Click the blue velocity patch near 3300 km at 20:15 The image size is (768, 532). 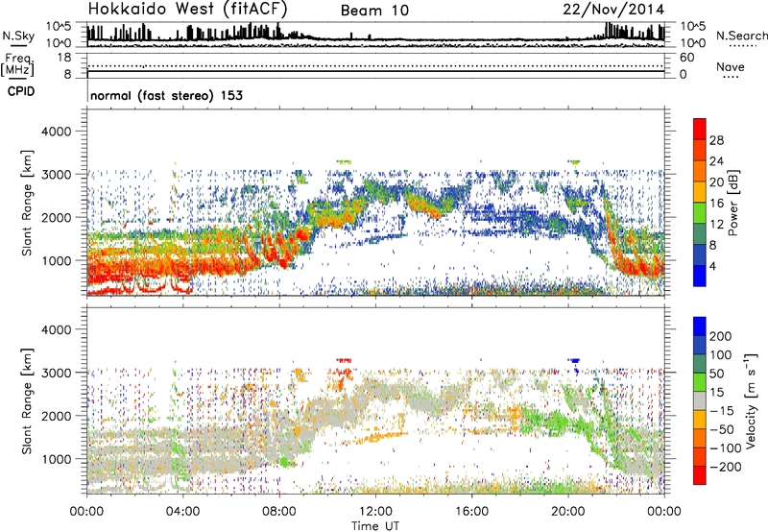(x=574, y=360)
